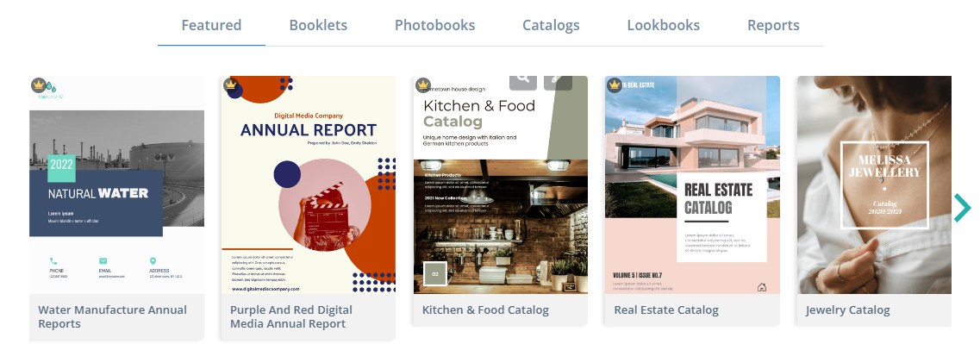
Task: Click 'Water Manufacture Annual Reports' title
Action: click(113, 317)
